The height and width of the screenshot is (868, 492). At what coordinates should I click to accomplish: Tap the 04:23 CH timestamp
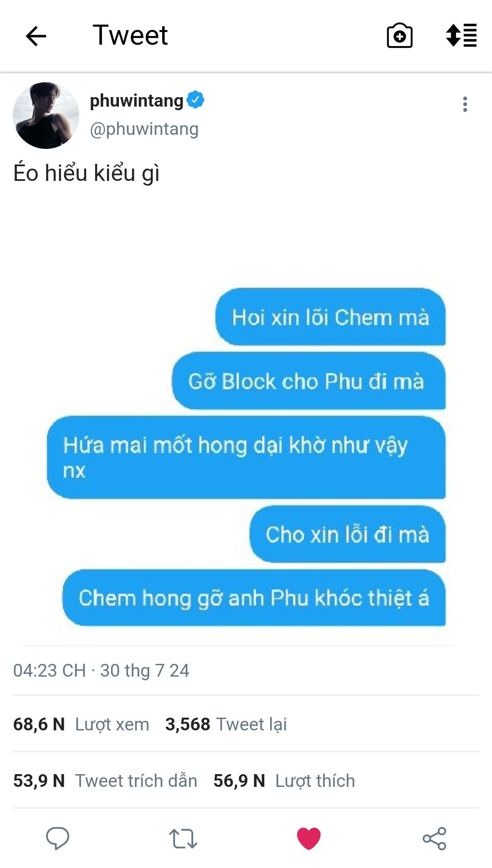click(x=49, y=670)
